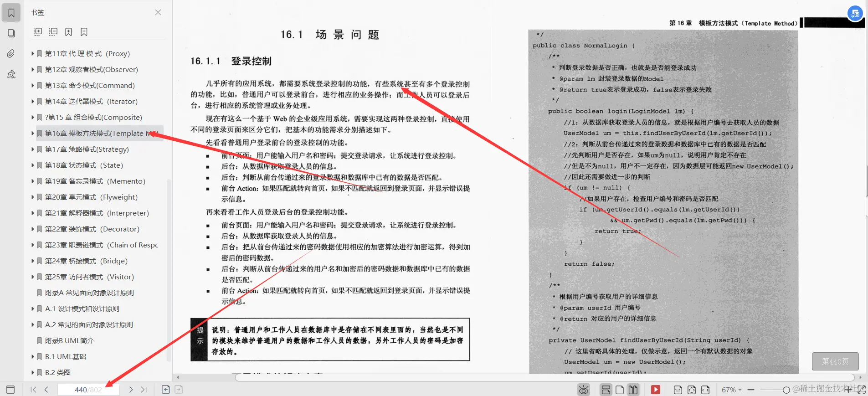Image resolution: width=868 pixels, height=396 pixels.
Task: Open the blue floating assistant icon
Action: click(x=855, y=13)
